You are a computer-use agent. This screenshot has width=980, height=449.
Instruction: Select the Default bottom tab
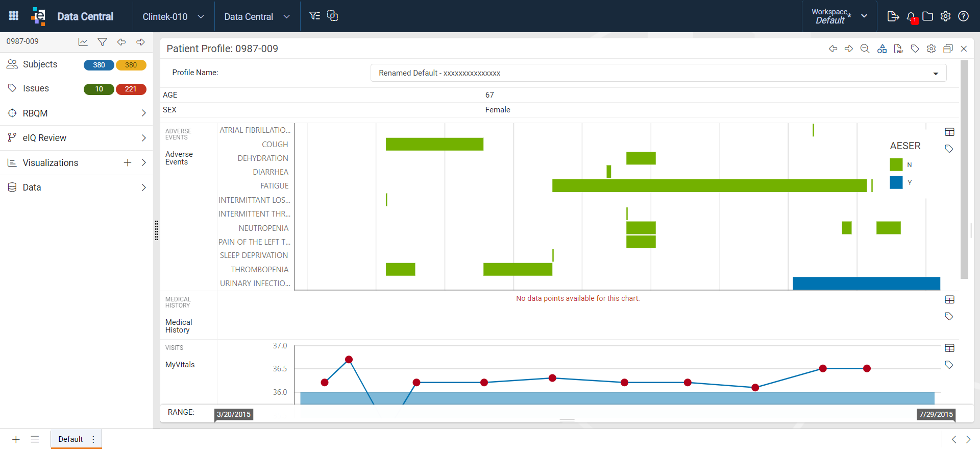tap(70, 439)
